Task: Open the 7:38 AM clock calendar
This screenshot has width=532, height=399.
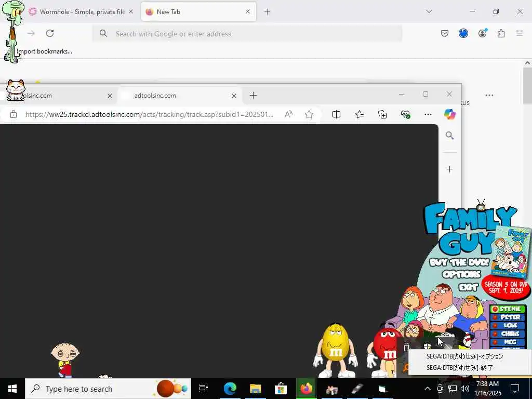Action: coord(487,389)
